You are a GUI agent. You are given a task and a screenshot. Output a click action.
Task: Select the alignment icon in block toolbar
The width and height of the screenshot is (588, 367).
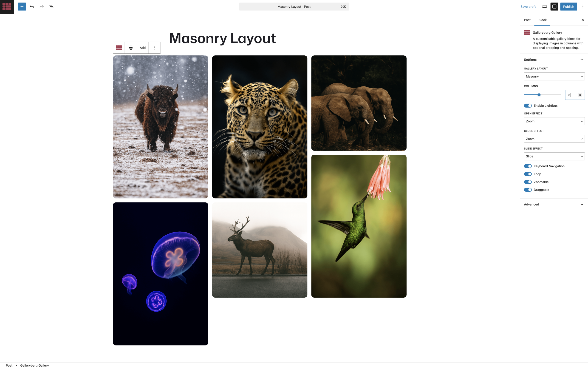coord(131,48)
